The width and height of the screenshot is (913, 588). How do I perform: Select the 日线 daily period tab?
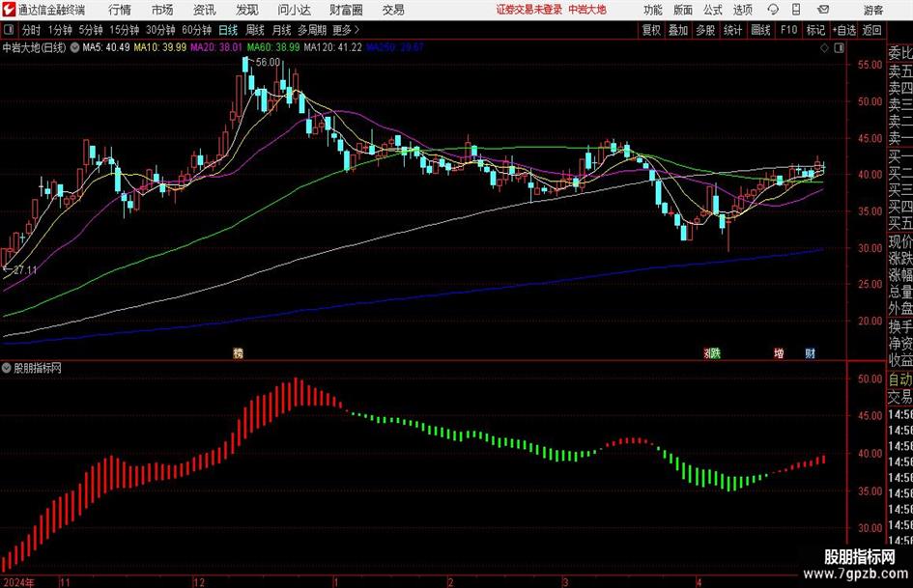[228, 30]
